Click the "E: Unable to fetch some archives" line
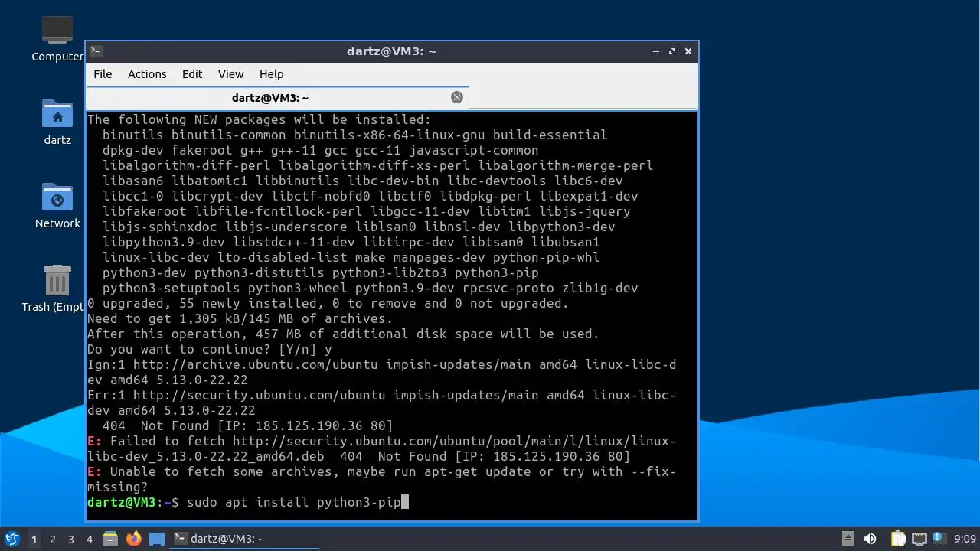This screenshot has height=551, width=980. pos(381,479)
